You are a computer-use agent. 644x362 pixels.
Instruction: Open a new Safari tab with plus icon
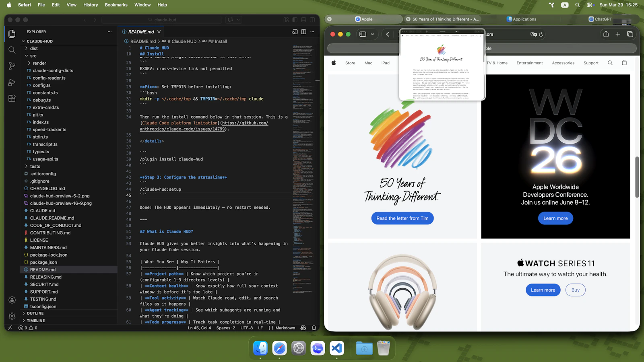coord(618,34)
